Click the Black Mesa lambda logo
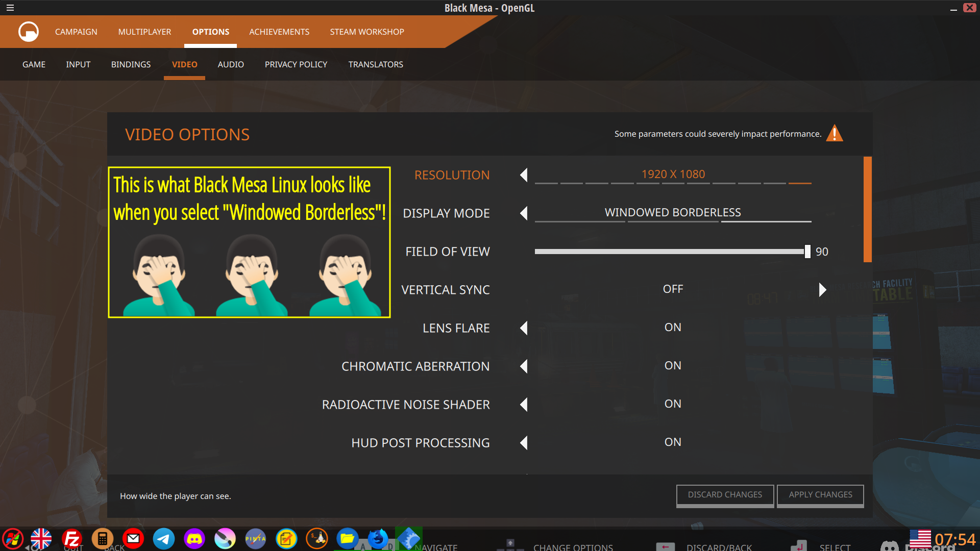This screenshot has width=980, height=551. coord(29,32)
